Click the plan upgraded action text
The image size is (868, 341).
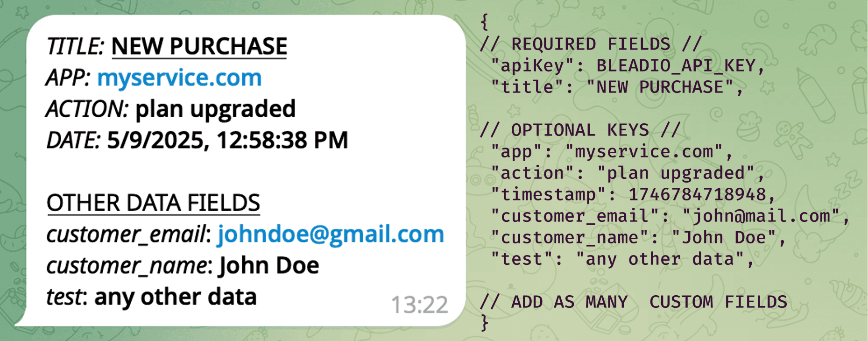[215, 109]
